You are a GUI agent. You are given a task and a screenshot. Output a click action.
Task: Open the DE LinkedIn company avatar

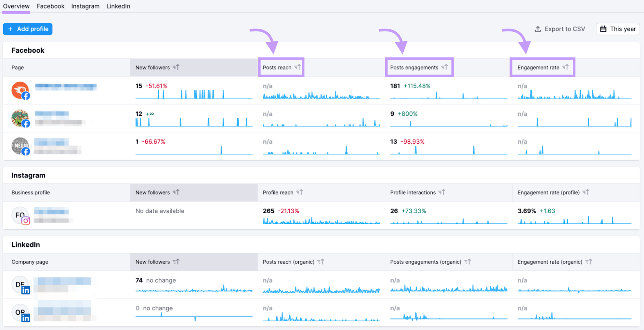[x=20, y=285]
